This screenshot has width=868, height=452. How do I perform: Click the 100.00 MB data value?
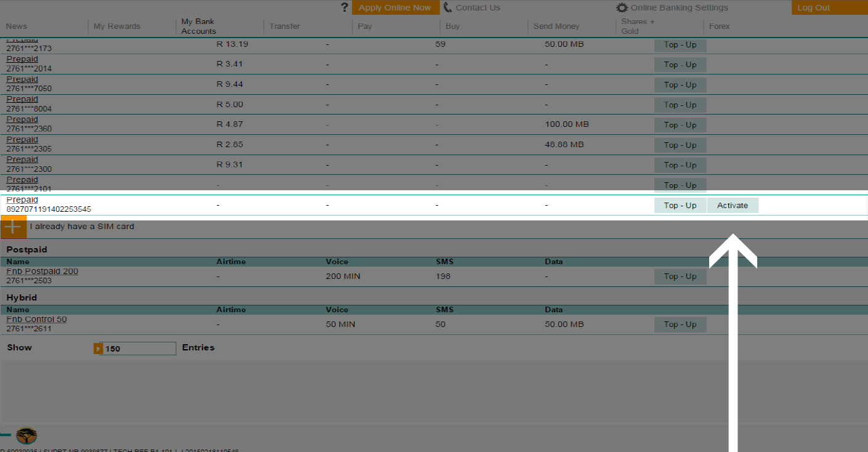tap(567, 124)
